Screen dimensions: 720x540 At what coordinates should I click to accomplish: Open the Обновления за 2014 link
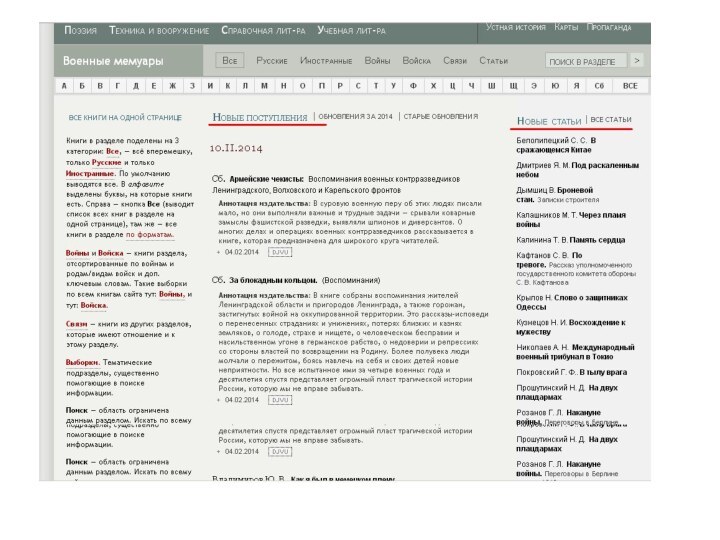(x=356, y=117)
